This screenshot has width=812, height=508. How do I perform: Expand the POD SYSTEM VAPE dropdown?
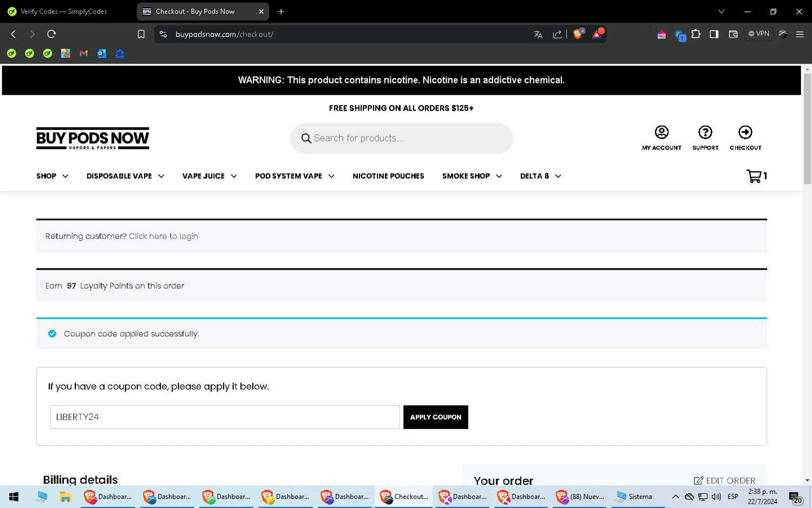(294, 176)
